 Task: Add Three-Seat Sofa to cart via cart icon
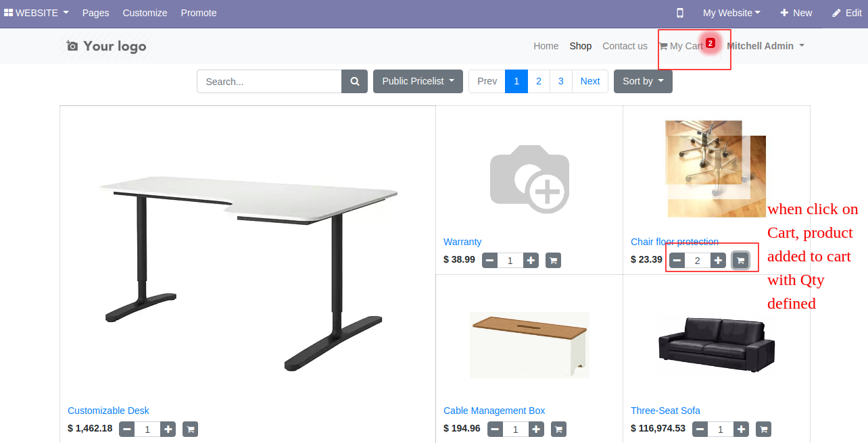pos(763,429)
